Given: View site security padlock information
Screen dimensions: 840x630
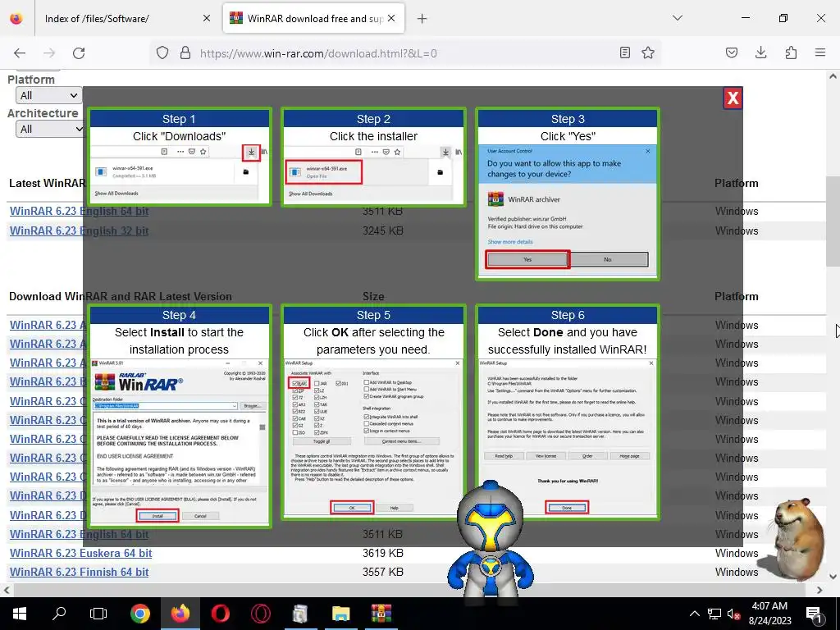Looking at the screenshot, I should point(185,53).
